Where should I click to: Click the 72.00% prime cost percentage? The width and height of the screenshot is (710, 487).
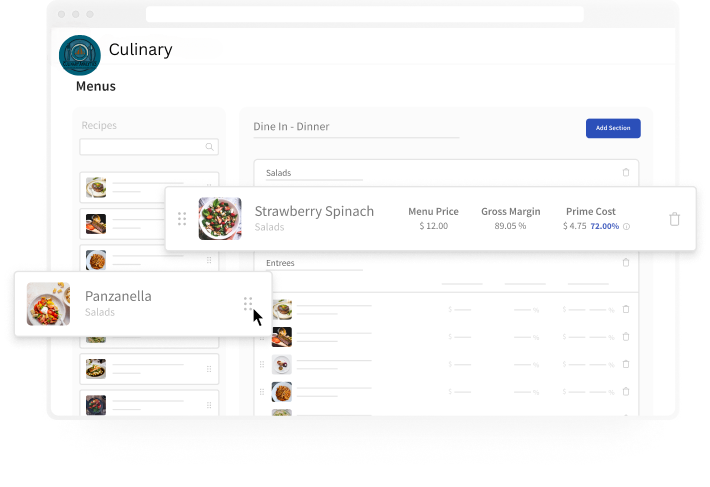pyautogui.click(x=604, y=226)
